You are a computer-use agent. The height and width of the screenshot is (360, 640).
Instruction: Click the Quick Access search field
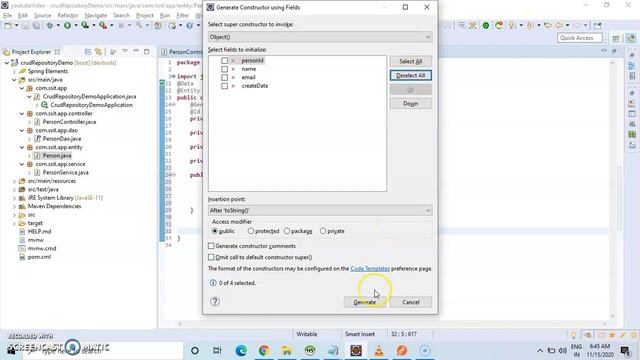tap(580, 38)
